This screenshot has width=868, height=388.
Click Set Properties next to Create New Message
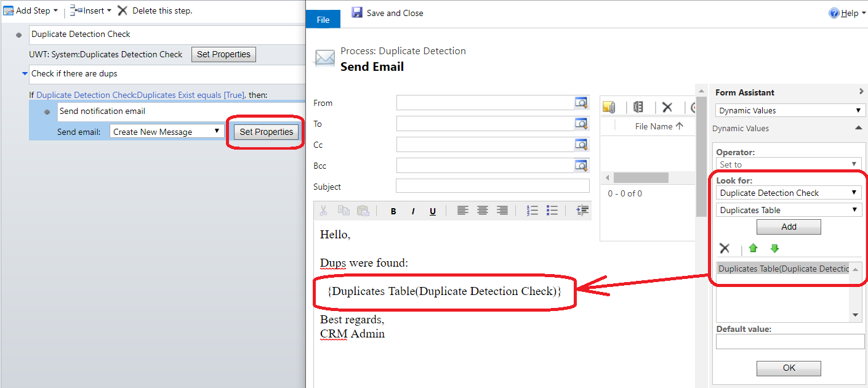(x=267, y=132)
